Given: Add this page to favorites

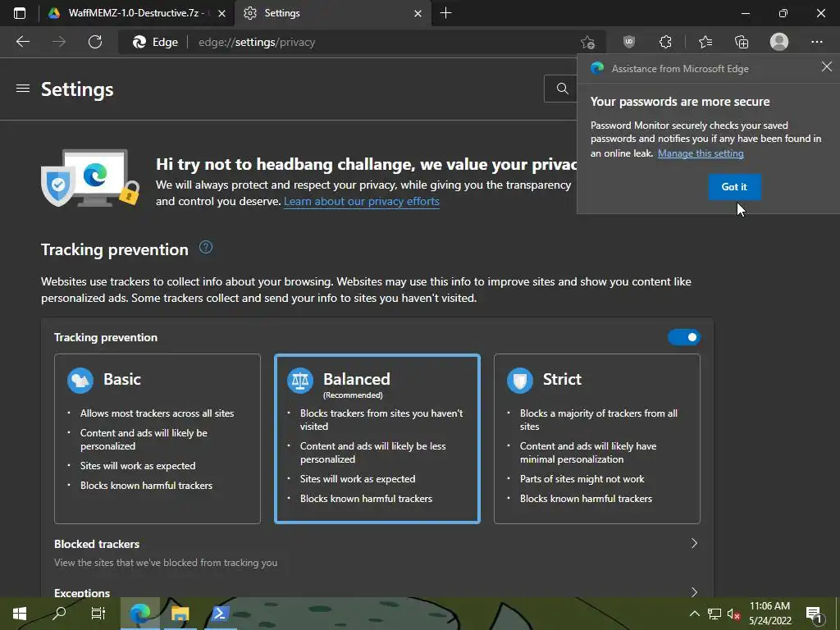Looking at the screenshot, I should pos(587,43).
